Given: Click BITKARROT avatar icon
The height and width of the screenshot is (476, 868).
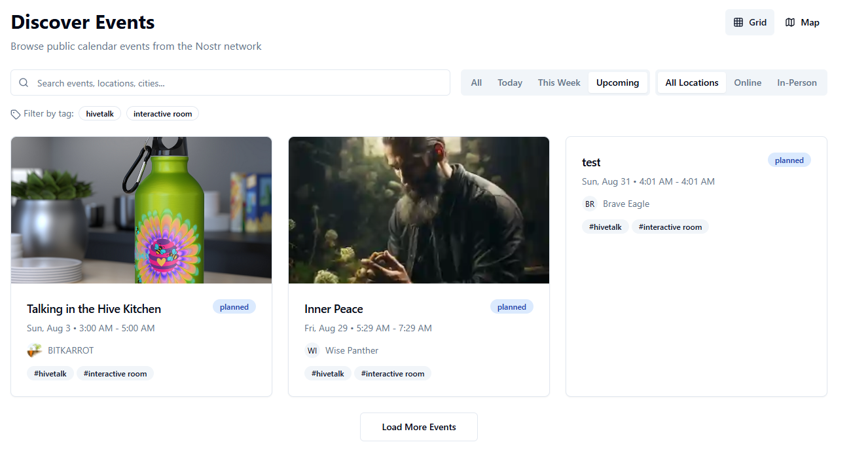Looking at the screenshot, I should (x=35, y=350).
